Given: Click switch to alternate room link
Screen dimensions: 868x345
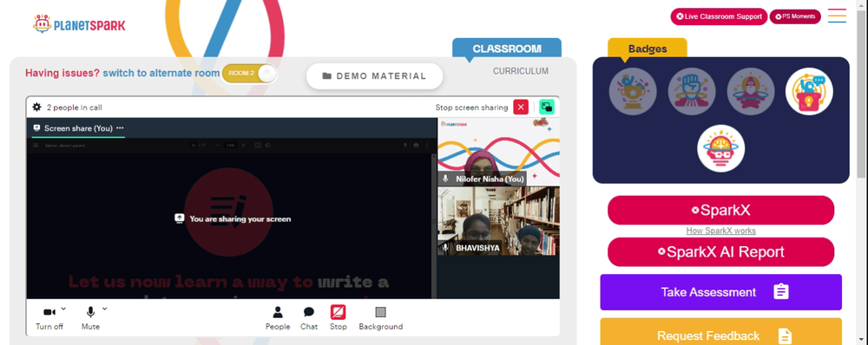Looking at the screenshot, I should [161, 73].
